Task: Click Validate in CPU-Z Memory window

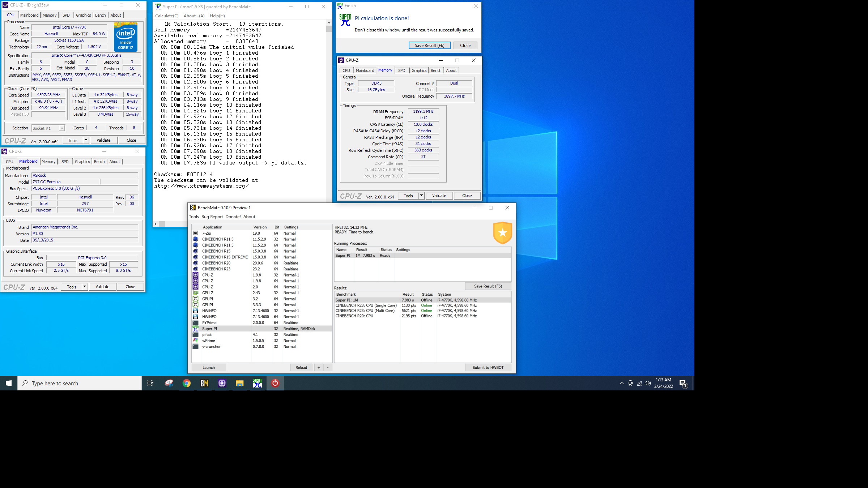Action: [x=439, y=196]
